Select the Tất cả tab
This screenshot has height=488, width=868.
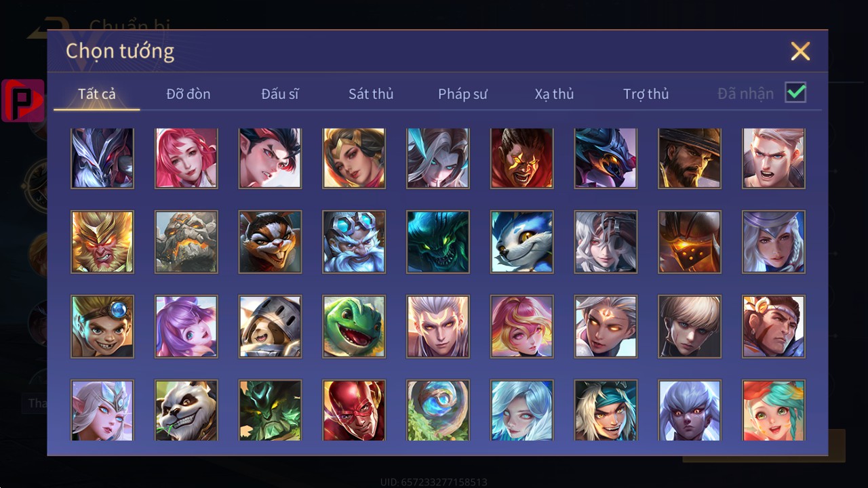point(97,94)
